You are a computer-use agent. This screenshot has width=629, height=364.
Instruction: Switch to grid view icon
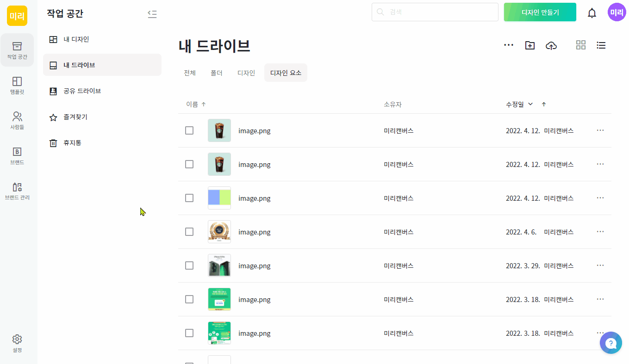click(x=580, y=45)
